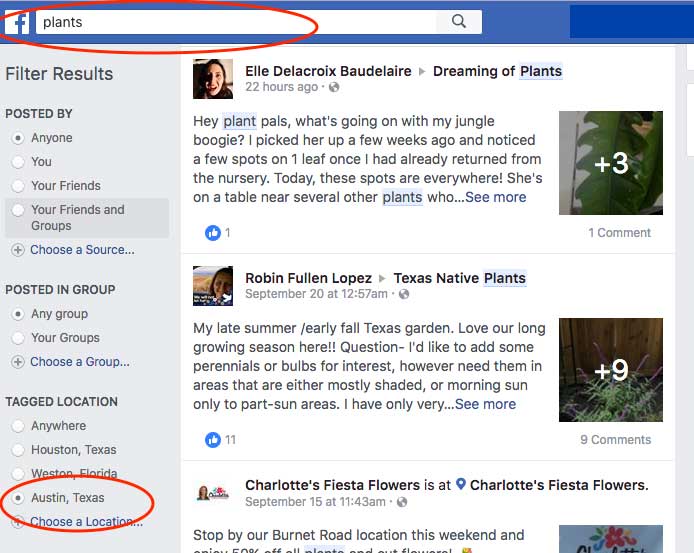Open Elle Delacroix Baudelaire's profile picture
Image resolution: width=694 pixels, height=553 pixels.
coord(213,79)
